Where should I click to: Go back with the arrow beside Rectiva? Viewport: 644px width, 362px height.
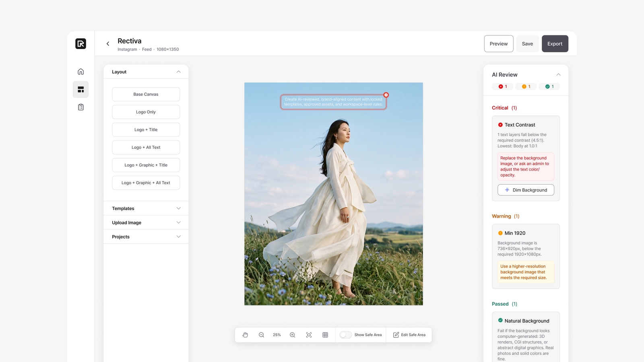click(108, 44)
